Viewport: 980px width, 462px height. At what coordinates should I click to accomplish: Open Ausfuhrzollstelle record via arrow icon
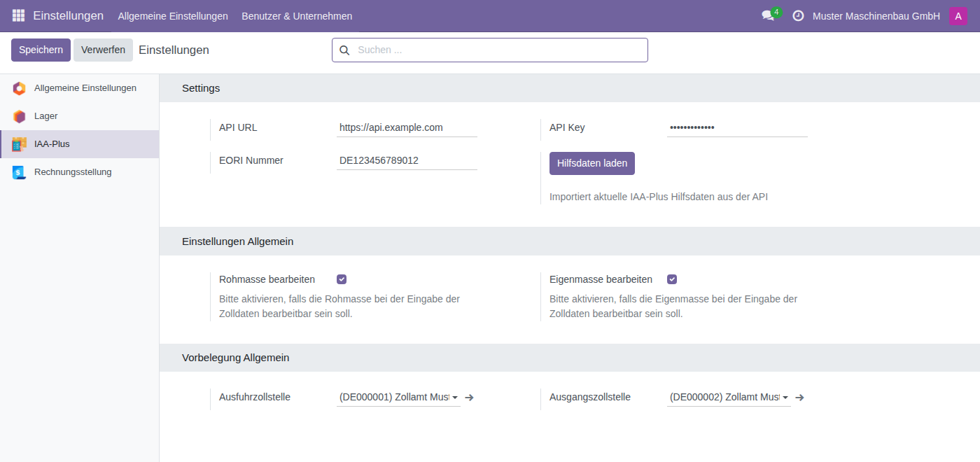[x=470, y=398]
